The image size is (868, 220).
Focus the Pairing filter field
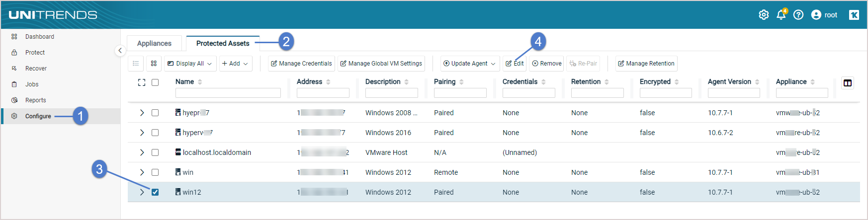click(460, 93)
